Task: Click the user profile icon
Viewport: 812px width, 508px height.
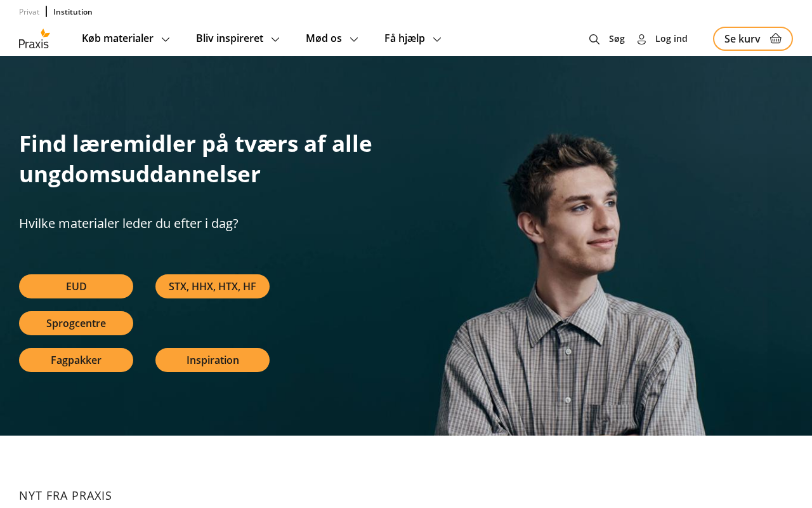Action: coord(641,39)
